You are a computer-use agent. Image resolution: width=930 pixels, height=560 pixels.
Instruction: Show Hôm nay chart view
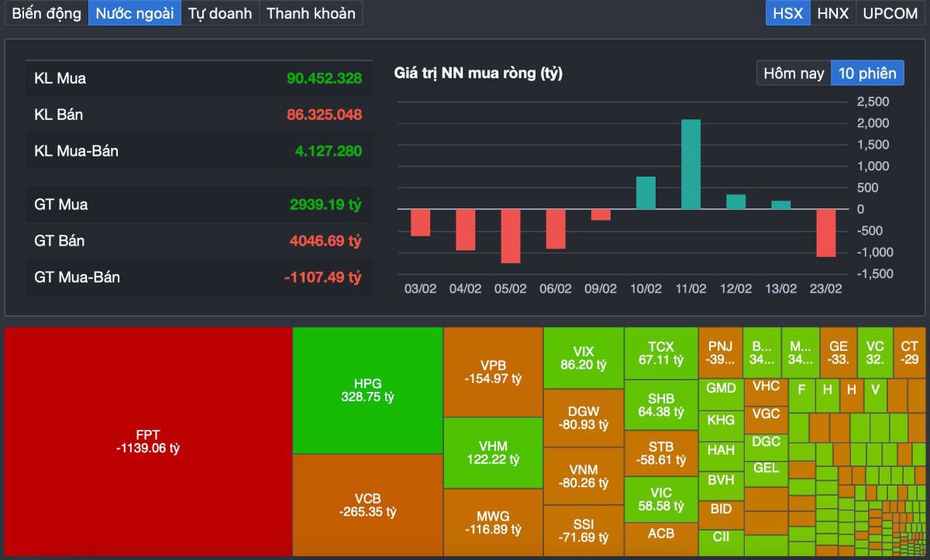click(x=794, y=74)
